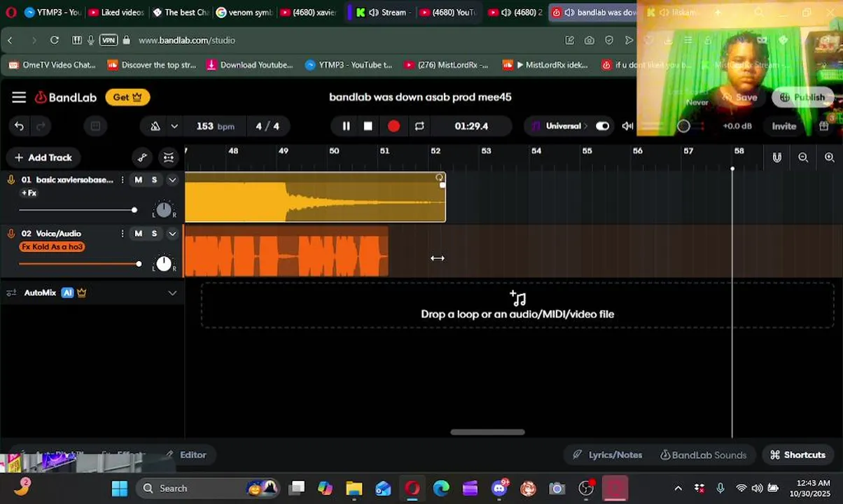843x504 pixels.
Task: Open Discord from the taskbar
Action: pyautogui.click(x=499, y=489)
